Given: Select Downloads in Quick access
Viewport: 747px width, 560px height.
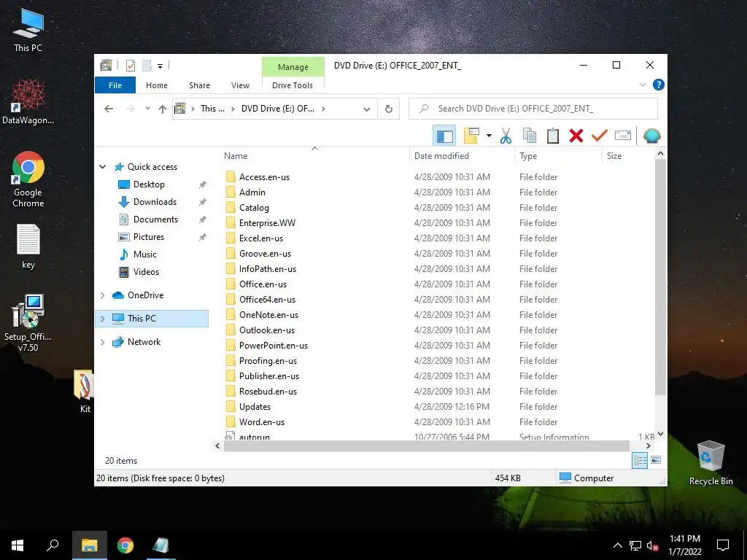Looking at the screenshot, I should tap(155, 202).
